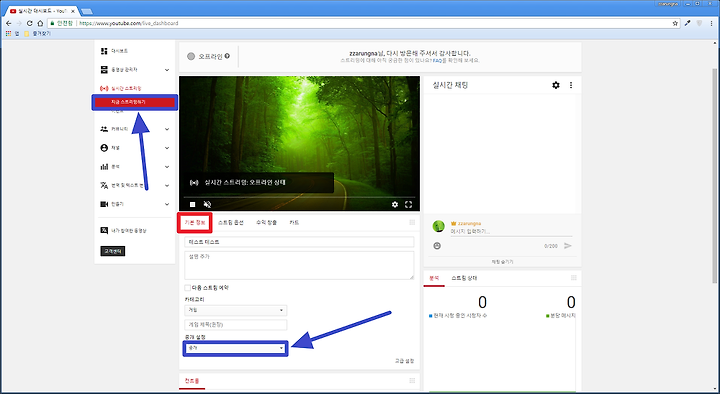
Task: Expand the Community chevron
Action: tap(167, 129)
